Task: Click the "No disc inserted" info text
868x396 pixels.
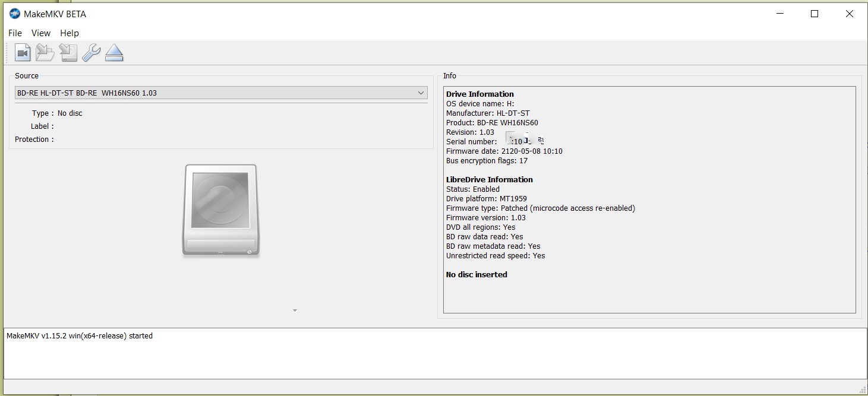Action: [476, 275]
